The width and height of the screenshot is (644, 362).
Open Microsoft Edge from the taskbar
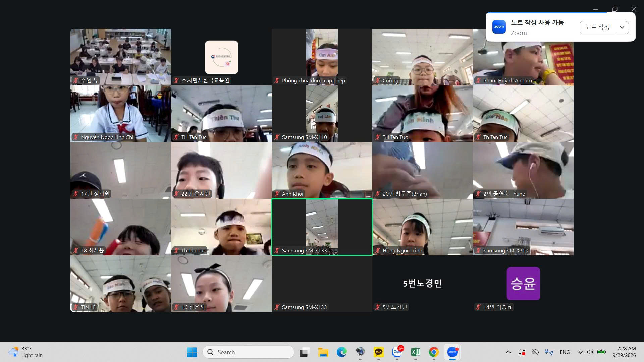(x=341, y=352)
